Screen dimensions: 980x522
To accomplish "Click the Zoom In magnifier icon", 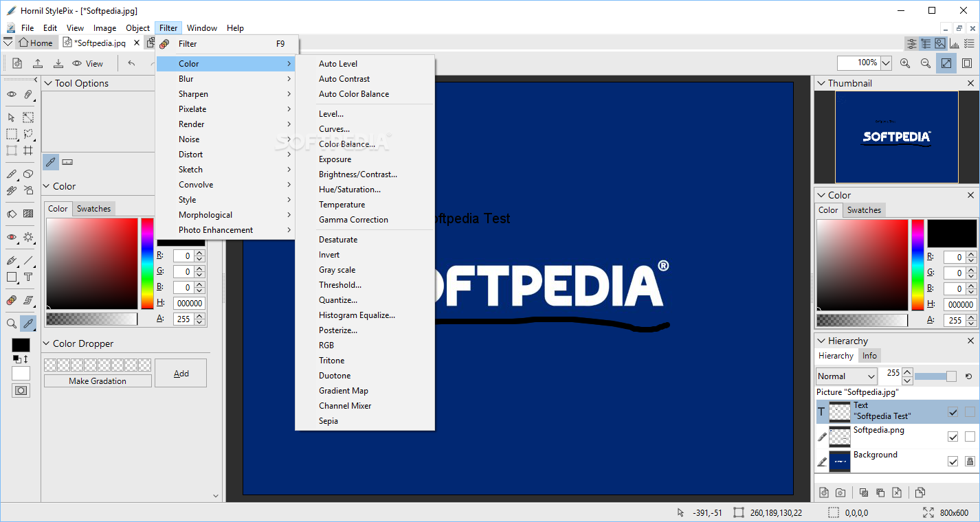I will pyautogui.click(x=905, y=63).
